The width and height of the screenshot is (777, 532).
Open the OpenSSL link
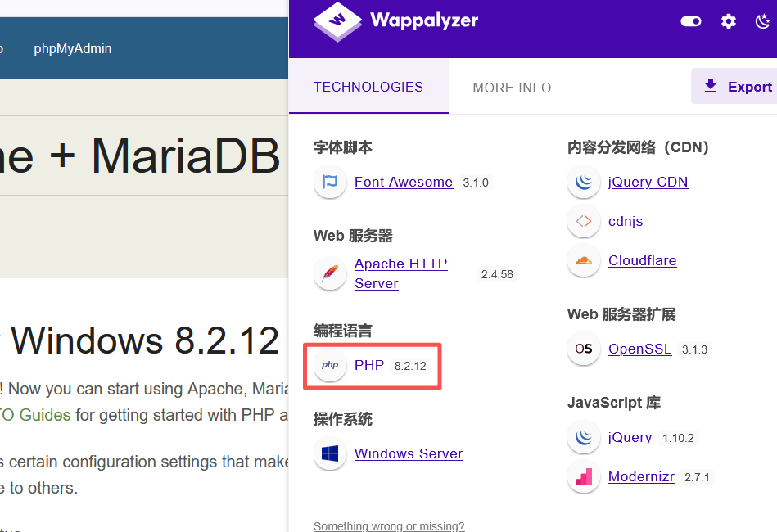(x=639, y=349)
